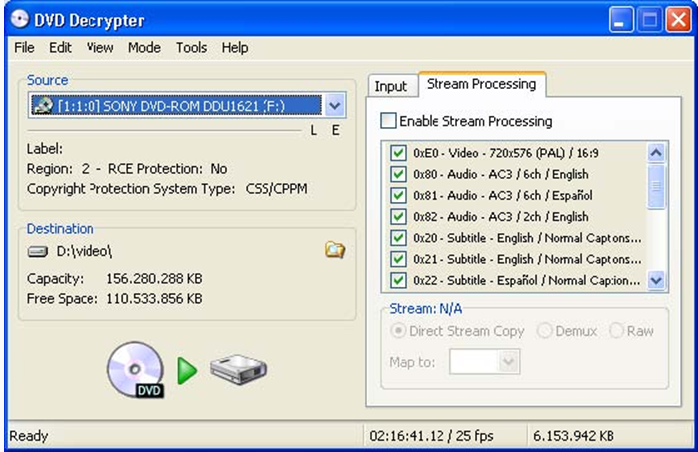
Task: Open the View menu
Action: click(x=100, y=47)
